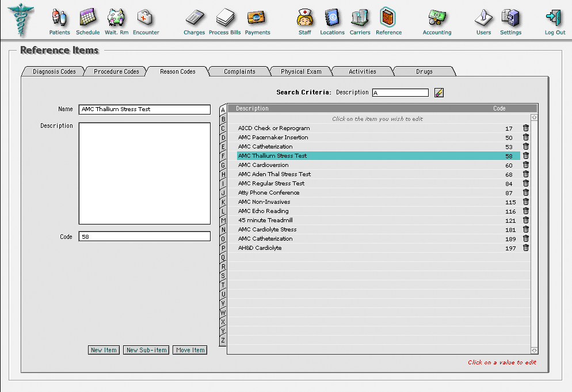Screen dimensions: 572x392
Task: Select the Reason Codes tab
Action: pyautogui.click(x=178, y=71)
